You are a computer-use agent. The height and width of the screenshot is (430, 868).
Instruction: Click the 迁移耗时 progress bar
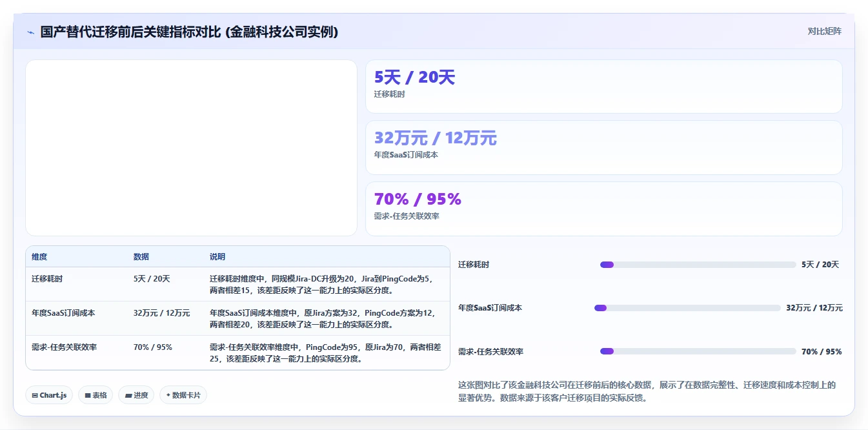coord(698,265)
